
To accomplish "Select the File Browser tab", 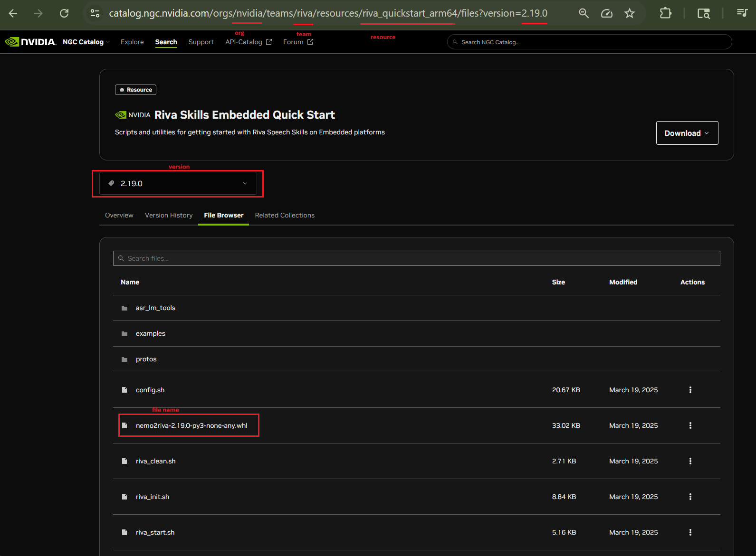I will (224, 215).
